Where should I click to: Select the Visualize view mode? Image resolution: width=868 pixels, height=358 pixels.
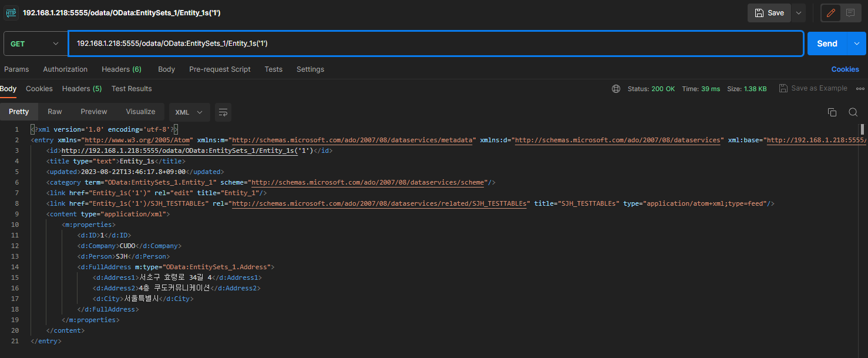tap(140, 112)
